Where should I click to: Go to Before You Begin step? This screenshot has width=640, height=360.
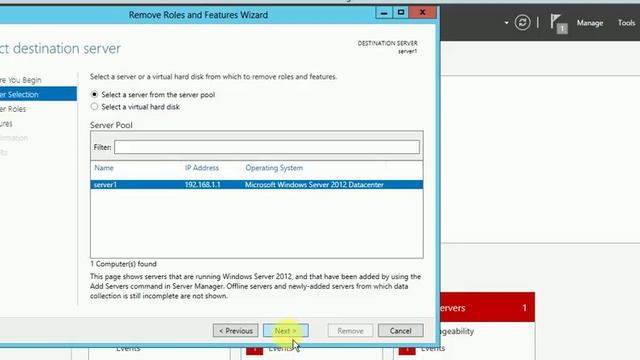point(20,80)
